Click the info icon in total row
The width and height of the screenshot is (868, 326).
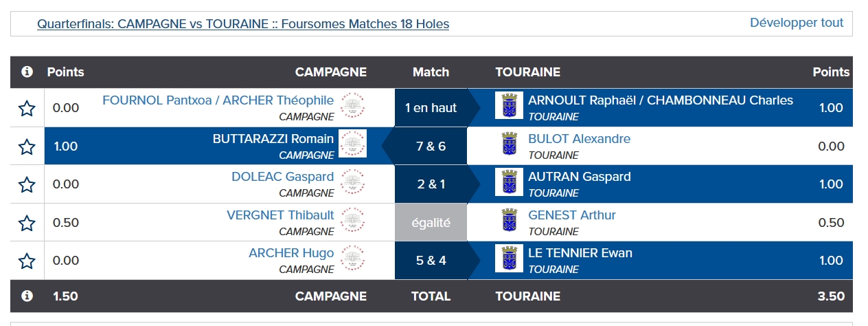point(27,296)
